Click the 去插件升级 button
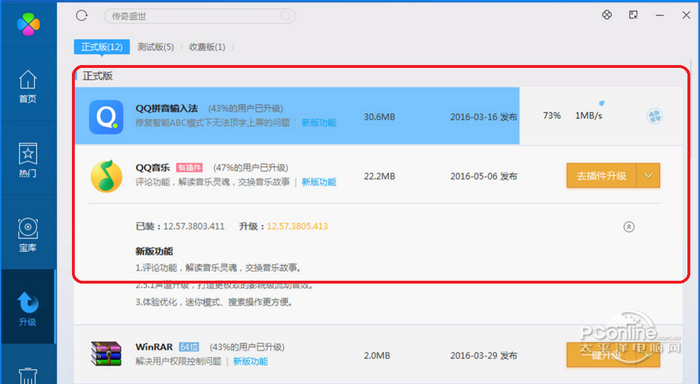Image resolution: width=700 pixels, height=384 pixels. coord(601,175)
